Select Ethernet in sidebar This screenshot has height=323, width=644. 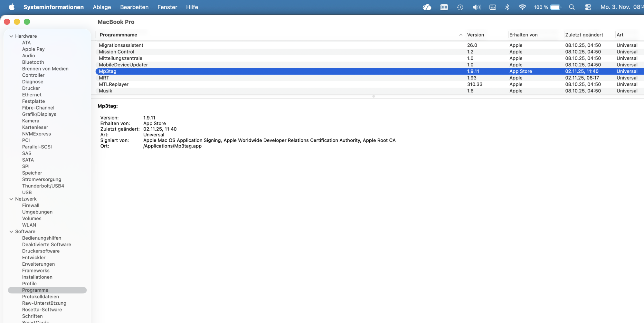point(32,95)
